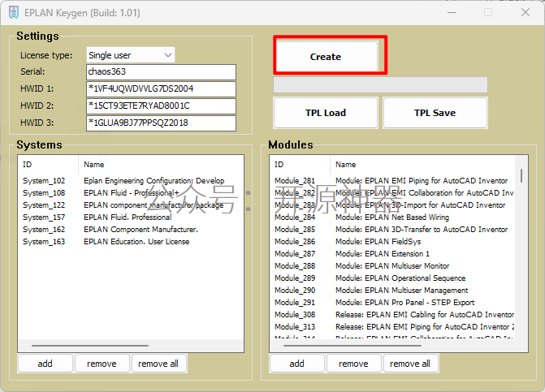Click Modules list Name column header
Screen dimensions: 545x392
click(422, 165)
